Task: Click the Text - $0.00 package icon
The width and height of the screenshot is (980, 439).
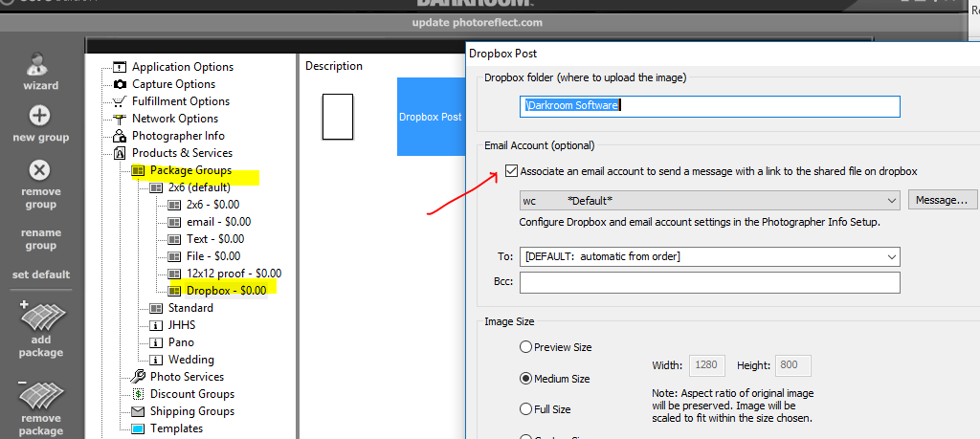Action: coord(174,239)
